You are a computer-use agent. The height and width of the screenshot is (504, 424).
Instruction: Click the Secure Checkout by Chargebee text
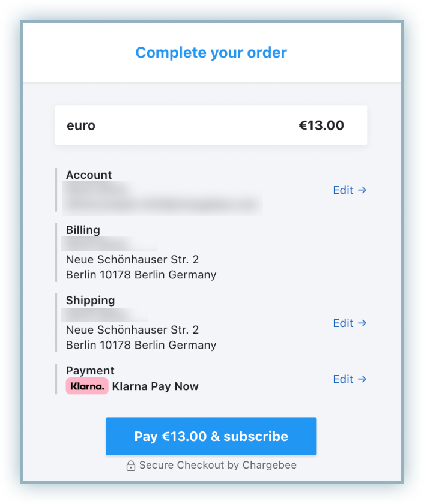click(217, 466)
